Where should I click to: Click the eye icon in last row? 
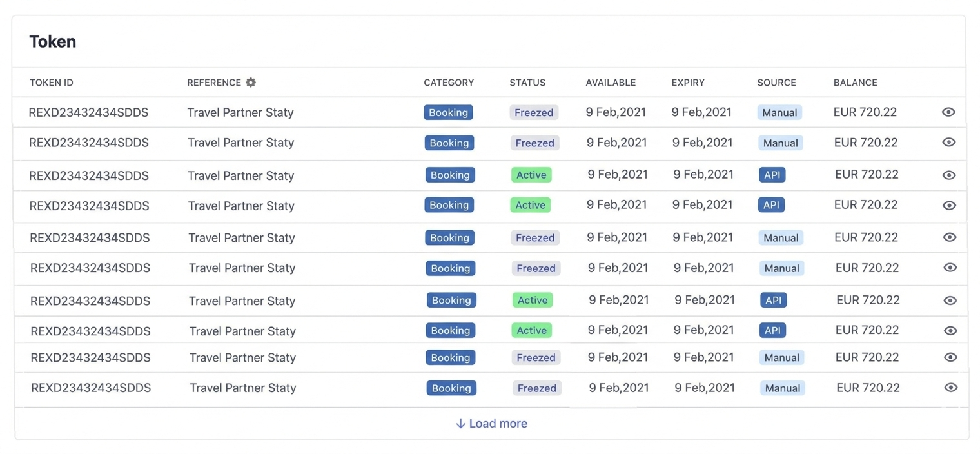point(950,388)
